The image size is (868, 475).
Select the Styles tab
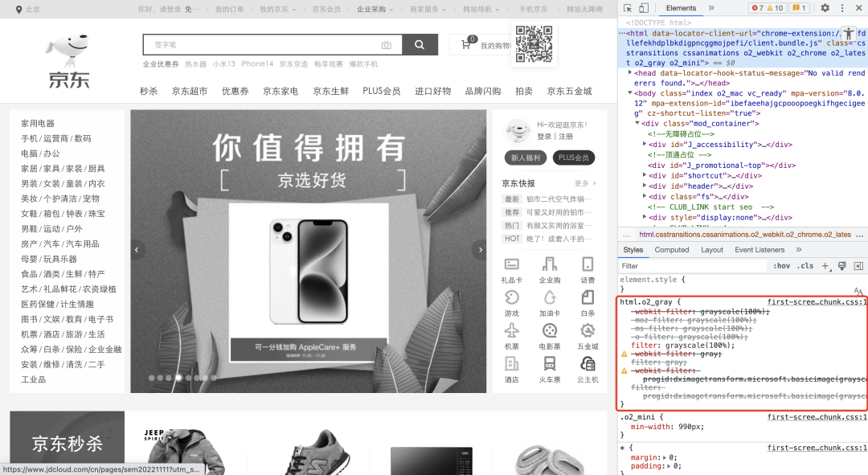[x=633, y=250]
